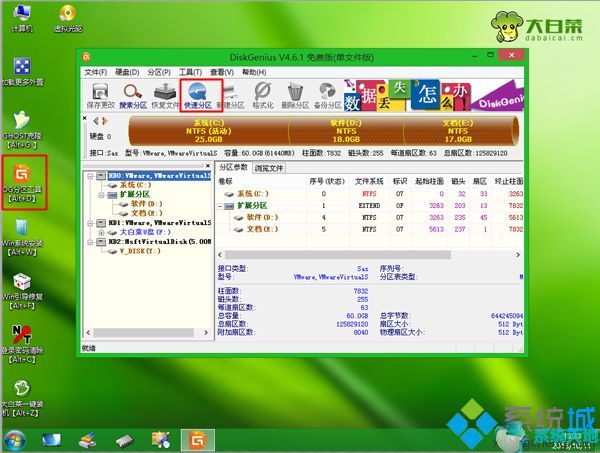The width and height of the screenshot is (600, 453).
Task: Click the 起始柱面 column header
Action: click(429, 181)
